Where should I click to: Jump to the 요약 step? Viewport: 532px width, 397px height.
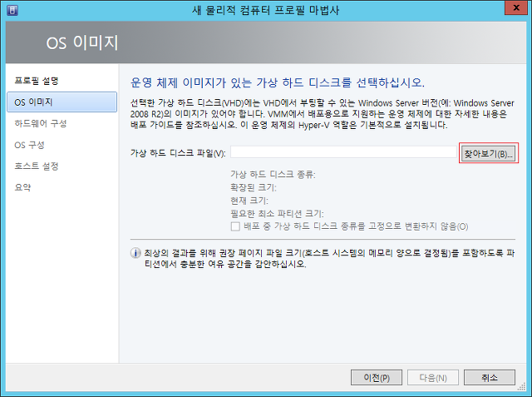[x=22, y=187]
